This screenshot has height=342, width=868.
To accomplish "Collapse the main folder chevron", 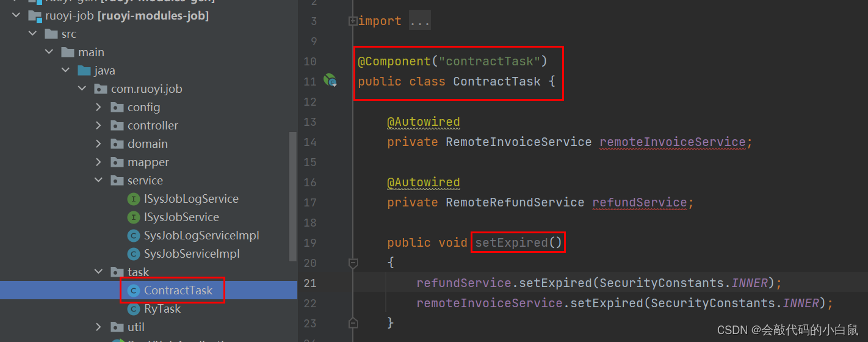I will click(49, 53).
